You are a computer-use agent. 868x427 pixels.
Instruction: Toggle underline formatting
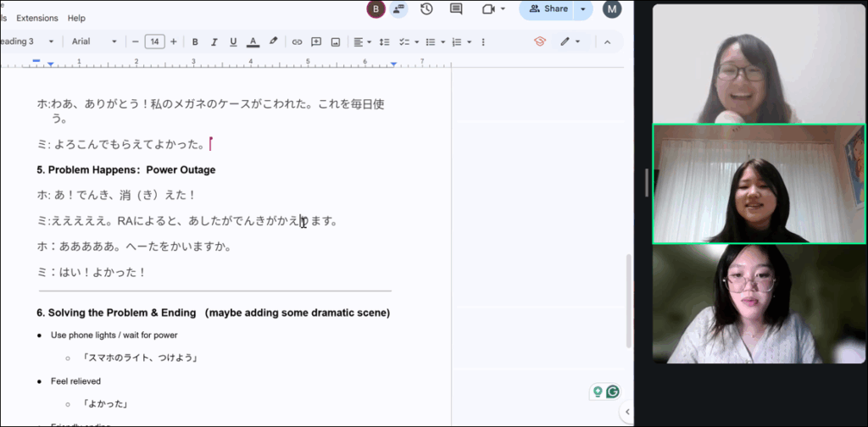(232, 42)
